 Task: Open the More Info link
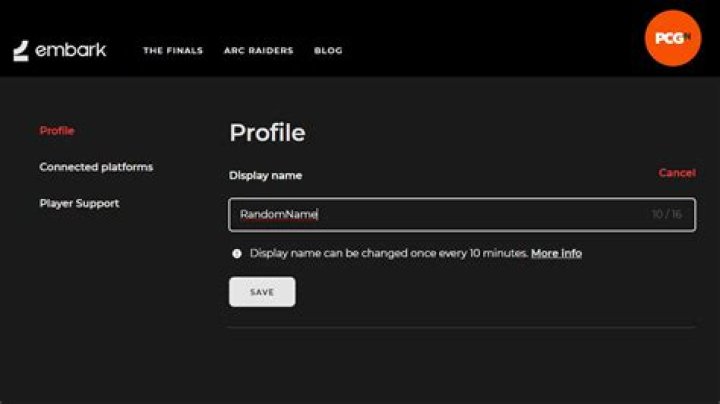(557, 253)
